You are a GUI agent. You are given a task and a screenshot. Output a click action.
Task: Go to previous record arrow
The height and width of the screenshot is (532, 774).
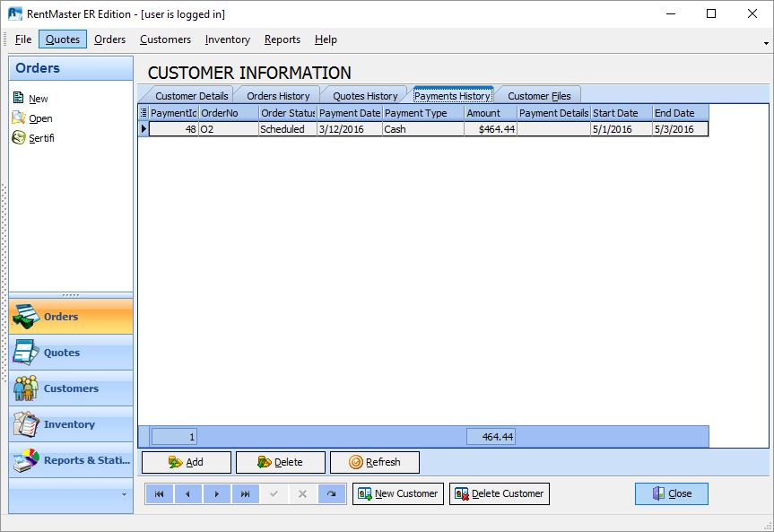click(x=187, y=494)
